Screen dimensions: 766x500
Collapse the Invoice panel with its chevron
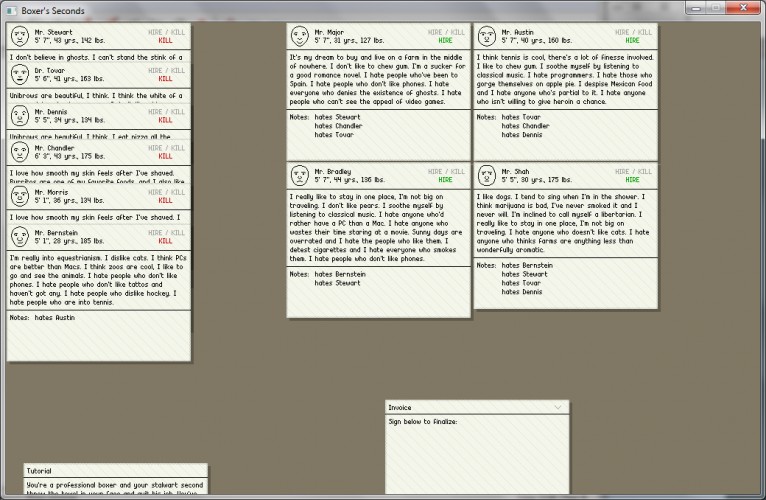tap(558, 407)
